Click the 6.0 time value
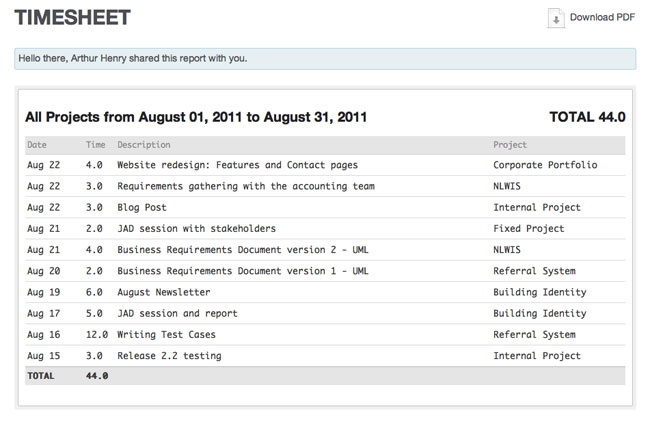This screenshot has width=650, height=422. point(94,292)
